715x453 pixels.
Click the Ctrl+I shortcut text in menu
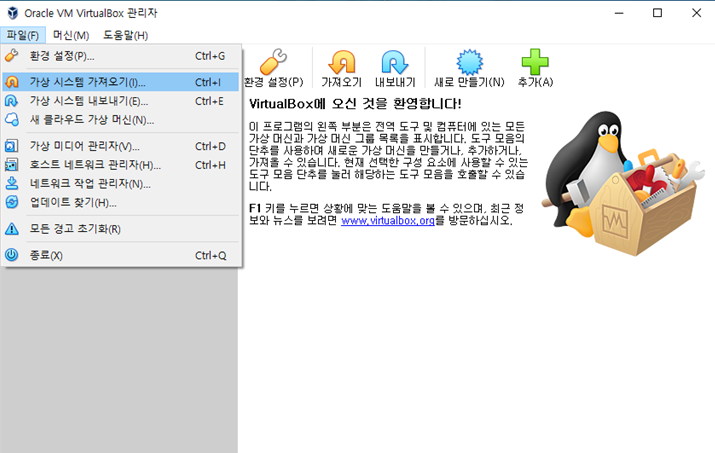coord(208,82)
